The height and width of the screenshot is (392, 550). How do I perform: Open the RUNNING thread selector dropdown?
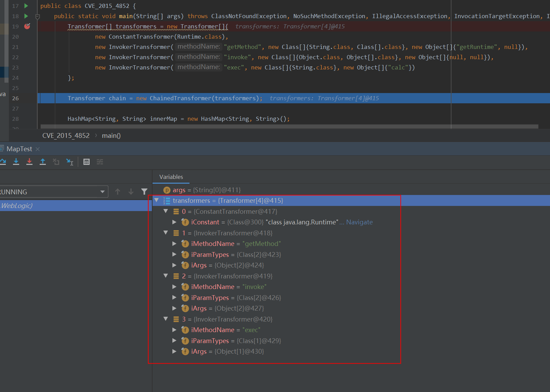click(x=54, y=192)
